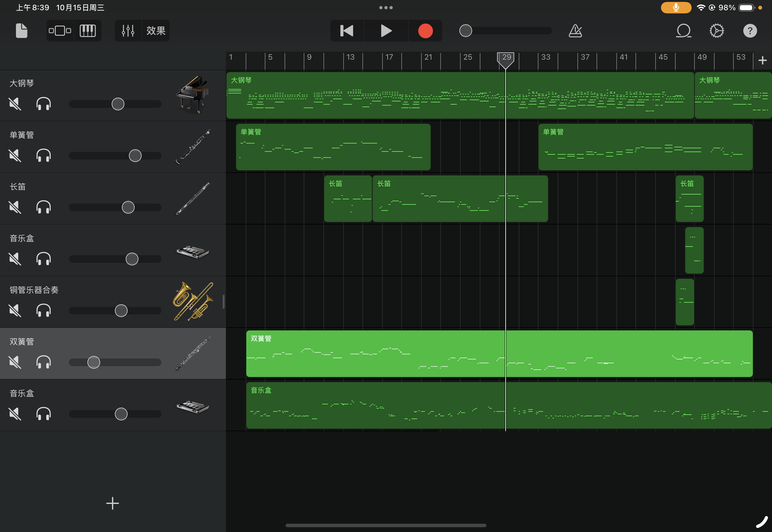This screenshot has width=772, height=532.
Task: Mute the 双簧管 track
Action: (x=15, y=362)
